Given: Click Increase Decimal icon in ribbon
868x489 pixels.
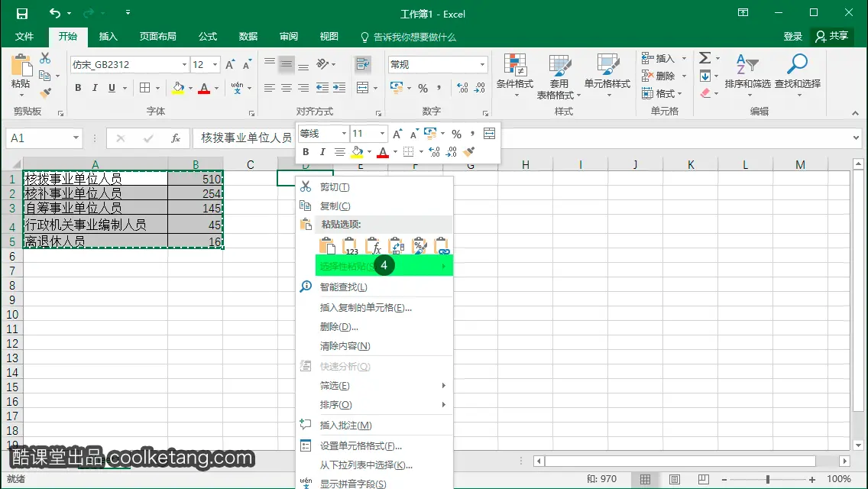Looking at the screenshot, I should tap(462, 88).
